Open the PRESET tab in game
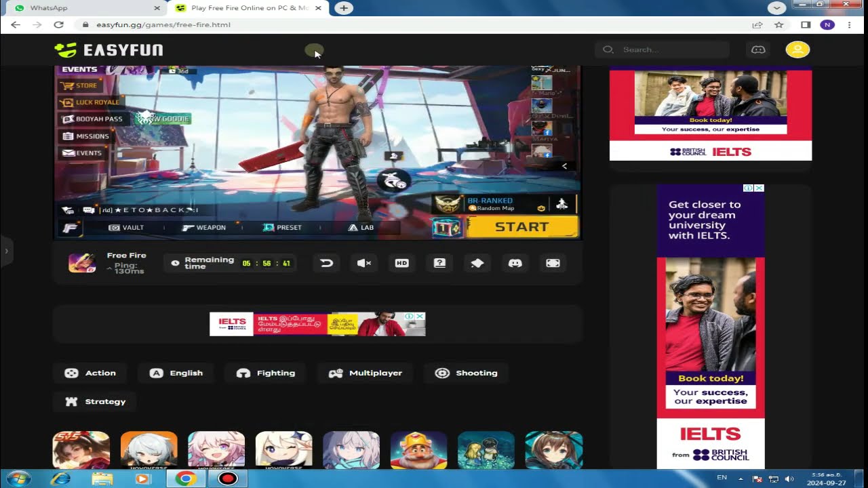 [282, 228]
